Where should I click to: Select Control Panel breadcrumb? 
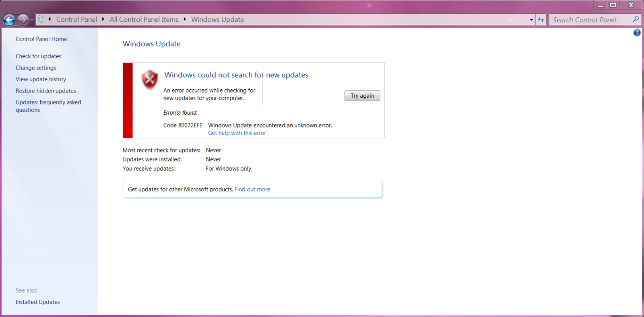(76, 19)
